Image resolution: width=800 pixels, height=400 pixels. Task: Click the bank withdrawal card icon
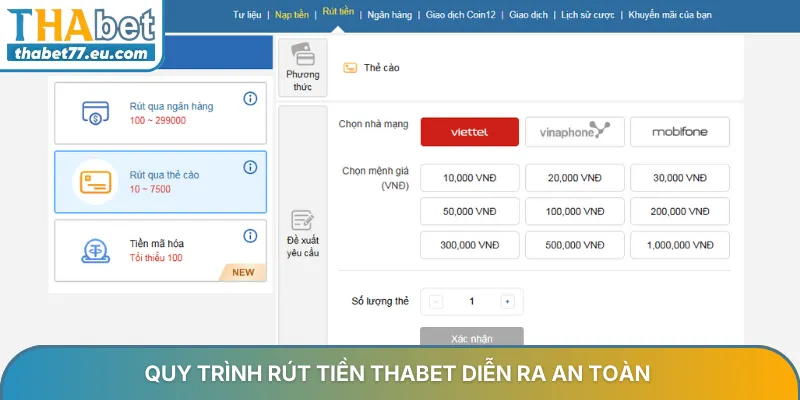pos(95,113)
